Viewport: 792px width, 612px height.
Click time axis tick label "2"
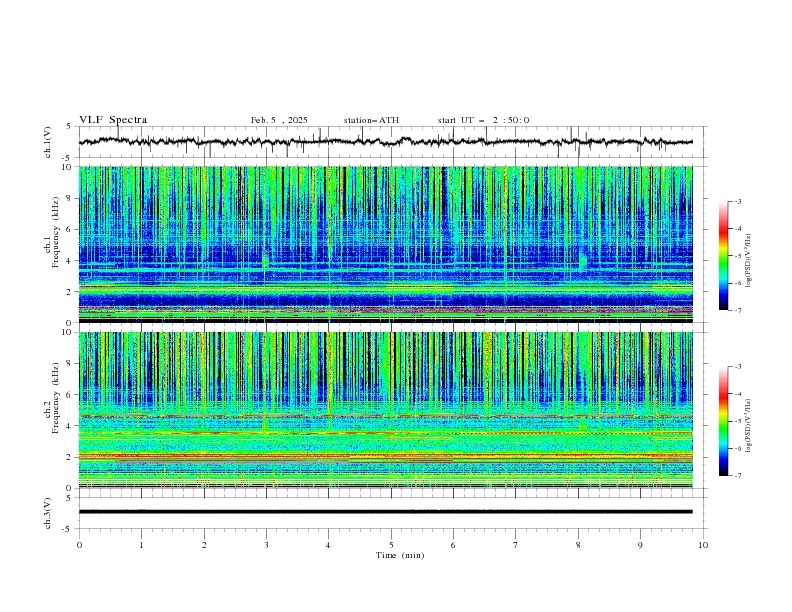tap(204, 545)
